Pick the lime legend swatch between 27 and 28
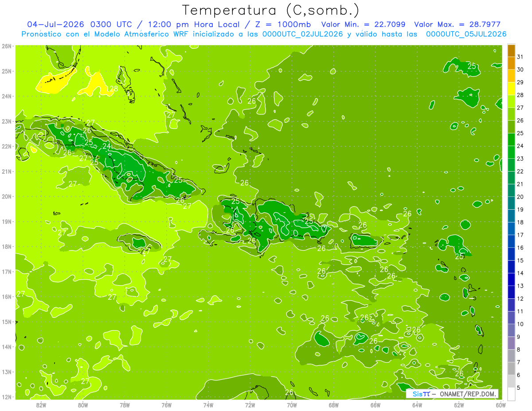The image size is (532, 411). 511,102
